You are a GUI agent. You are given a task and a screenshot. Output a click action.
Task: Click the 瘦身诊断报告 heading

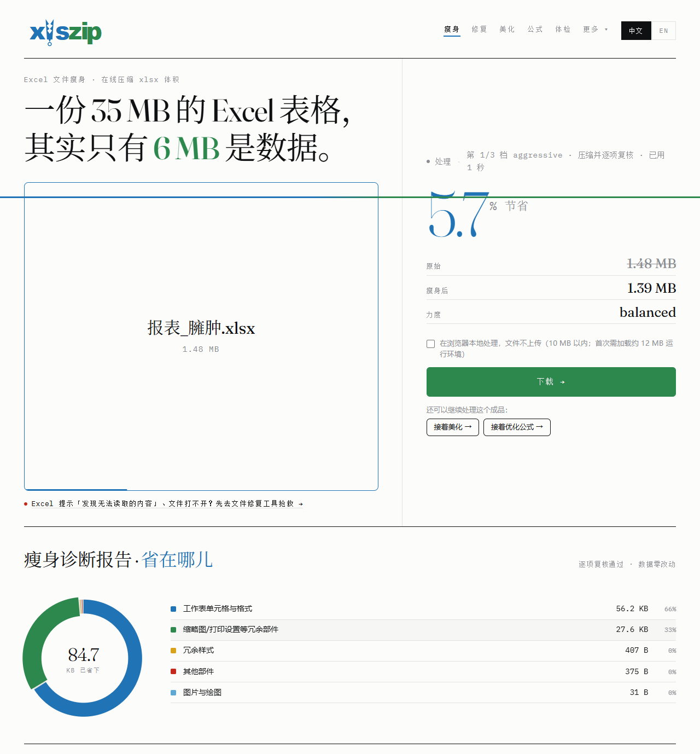[x=78, y=560]
